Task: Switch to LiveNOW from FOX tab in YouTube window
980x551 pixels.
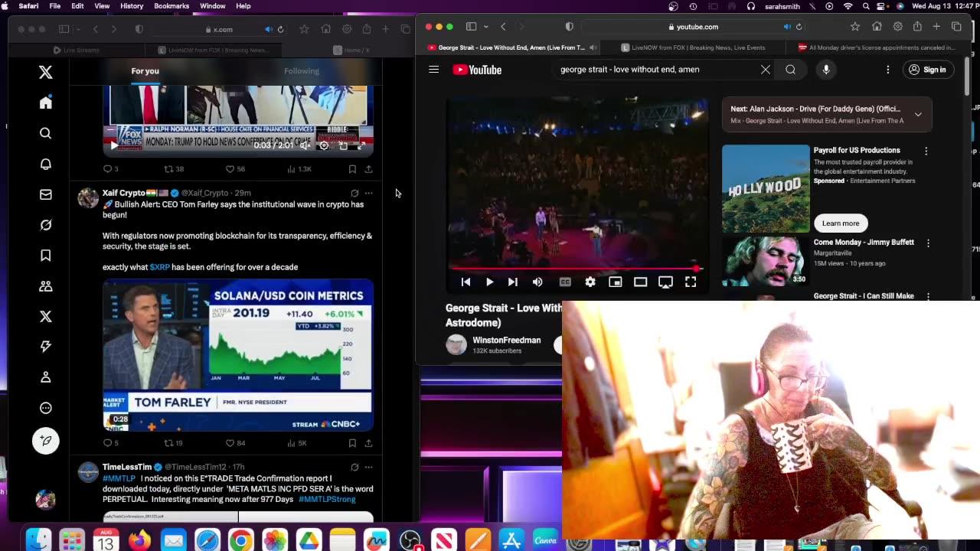Action: [x=693, y=47]
